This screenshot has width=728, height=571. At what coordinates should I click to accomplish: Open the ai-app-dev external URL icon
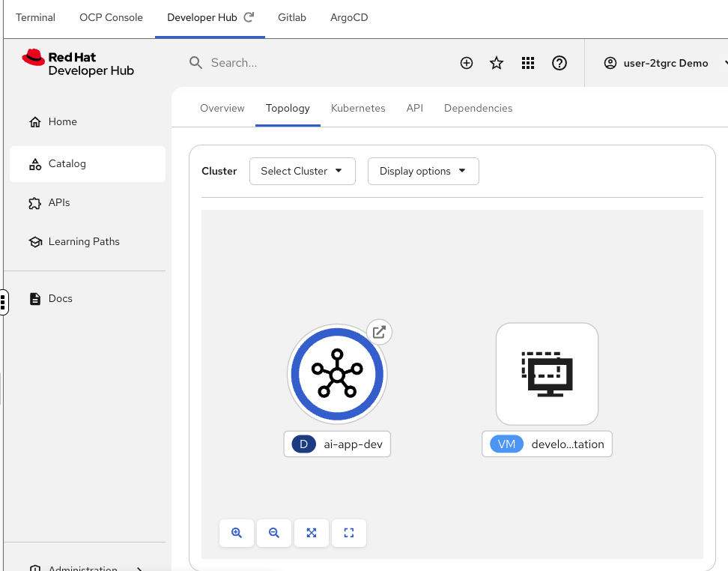380,332
